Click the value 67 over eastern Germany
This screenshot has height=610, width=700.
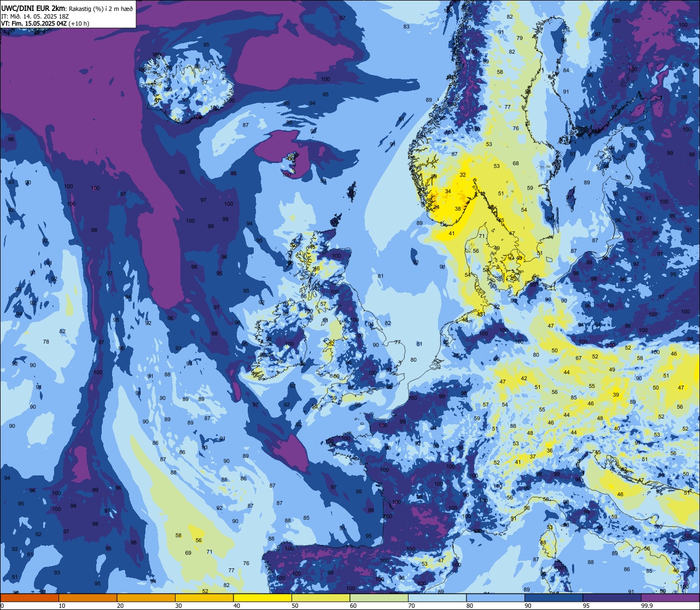pos(579,358)
